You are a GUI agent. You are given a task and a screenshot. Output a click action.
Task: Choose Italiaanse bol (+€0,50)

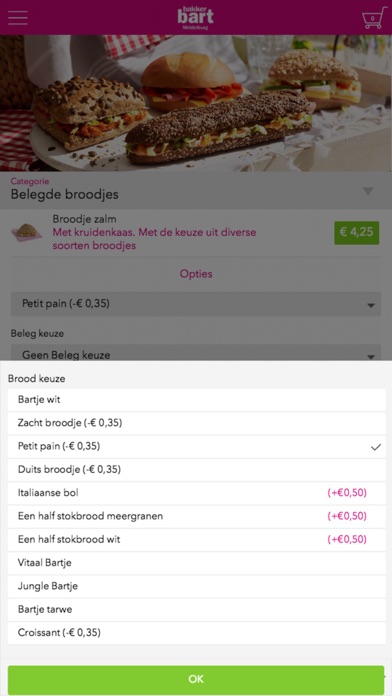click(x=196, y=493)
